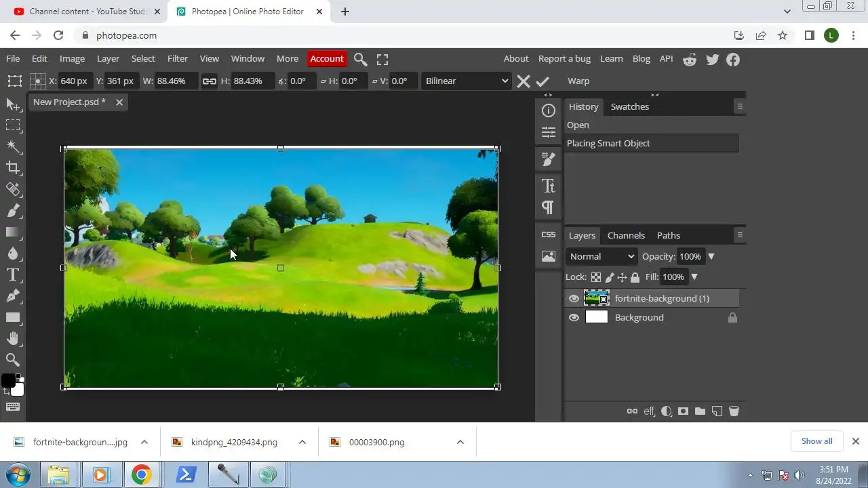Open the Filter menu

click(178, 59)
